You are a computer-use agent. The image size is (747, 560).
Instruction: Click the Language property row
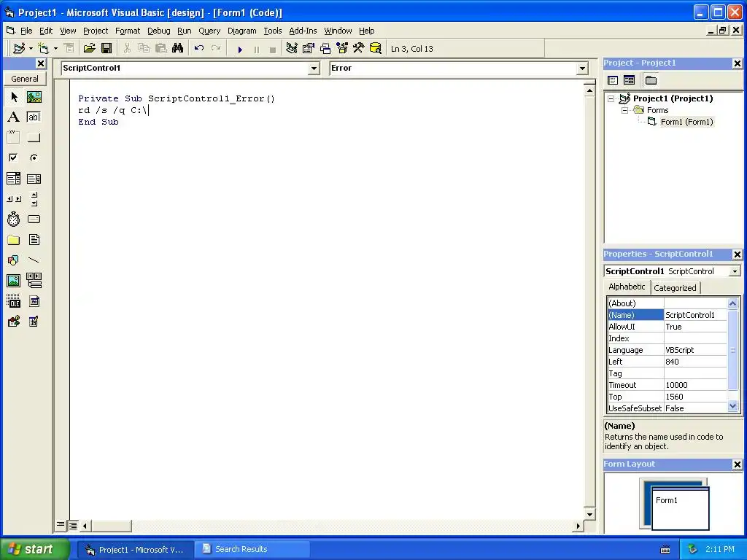667,350
